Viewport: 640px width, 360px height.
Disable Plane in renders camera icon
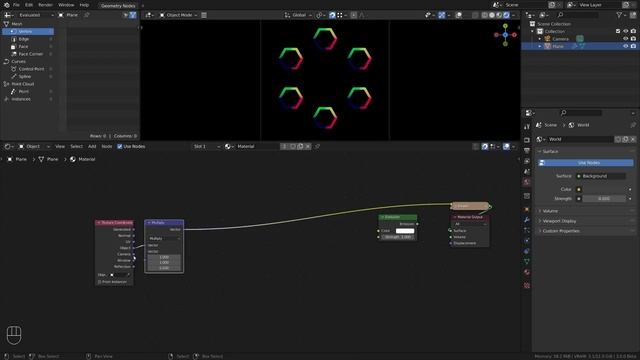tap(633, 46)
